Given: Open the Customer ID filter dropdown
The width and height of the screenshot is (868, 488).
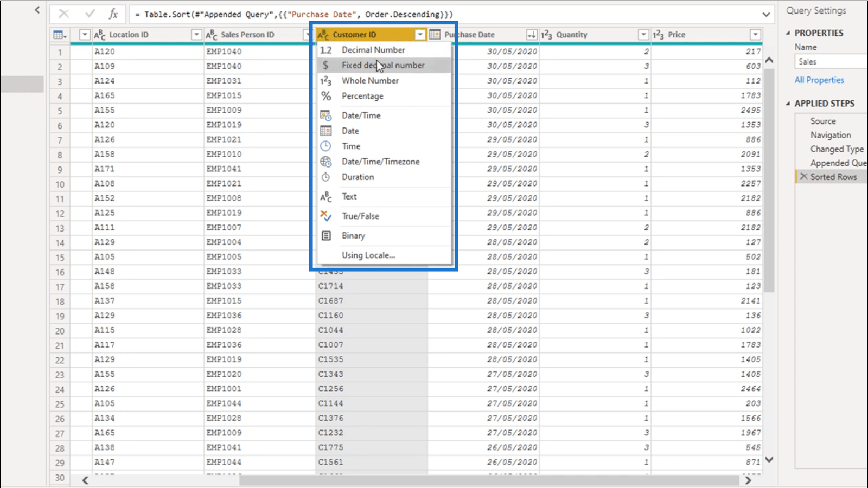Looking at the screenshot, I should [420, 35].
